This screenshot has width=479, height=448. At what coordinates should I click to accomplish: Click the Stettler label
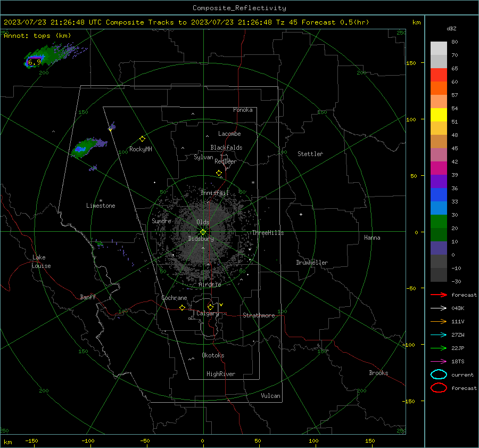[310, 154]
